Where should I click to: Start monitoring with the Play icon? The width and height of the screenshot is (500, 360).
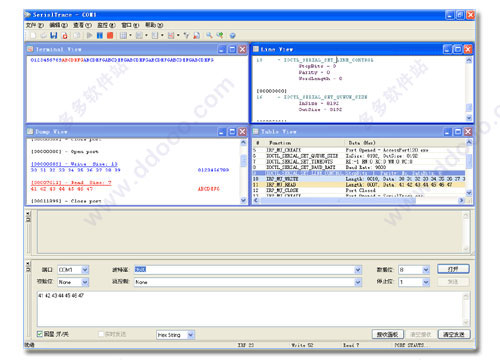(90, 35)
